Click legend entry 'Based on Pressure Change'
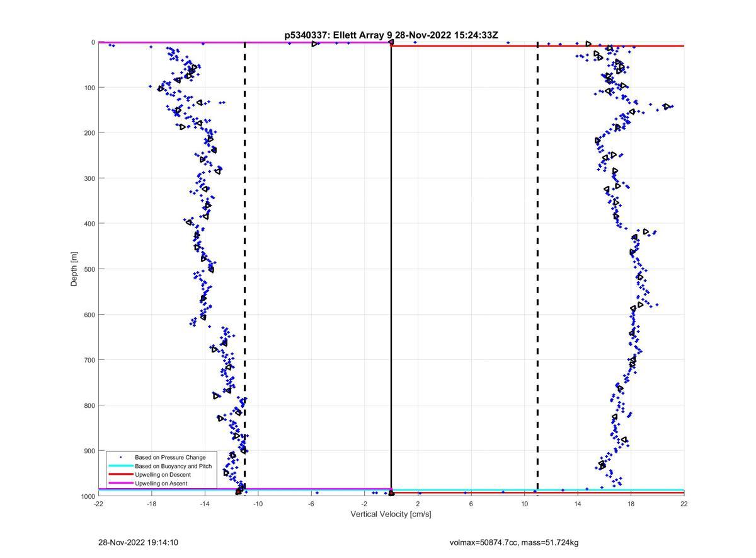 click(x=170, y=457)
